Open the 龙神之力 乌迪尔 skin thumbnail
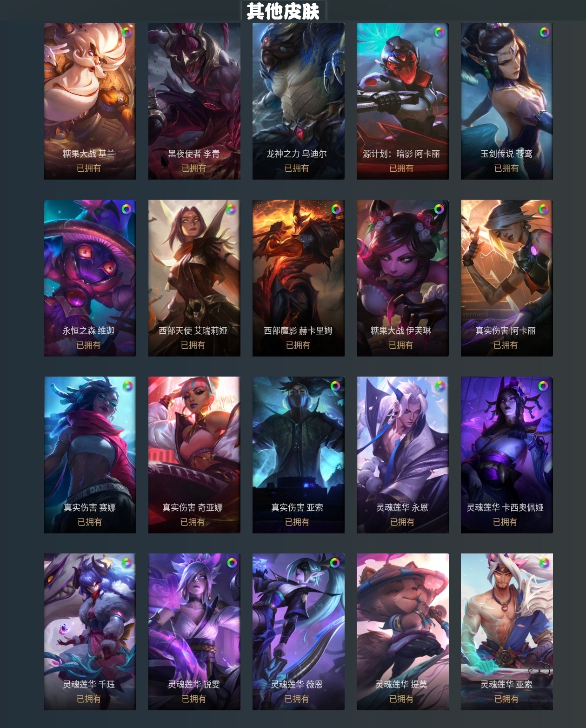 point(299,101)
